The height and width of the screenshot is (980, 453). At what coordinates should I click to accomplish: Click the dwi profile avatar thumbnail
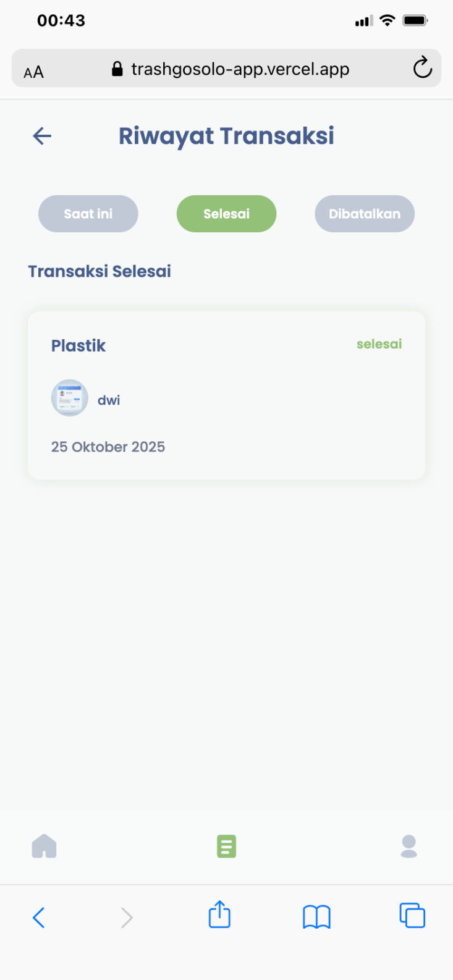pyautogui.click(x=69, y=398)
